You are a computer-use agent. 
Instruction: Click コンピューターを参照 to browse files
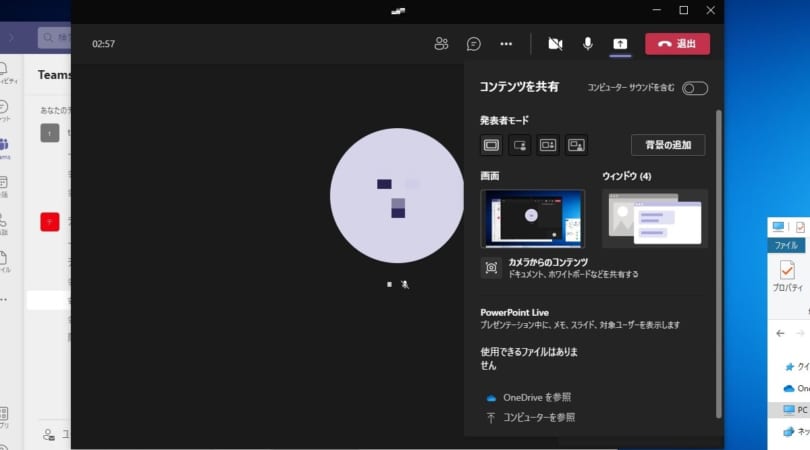point(539,417)
